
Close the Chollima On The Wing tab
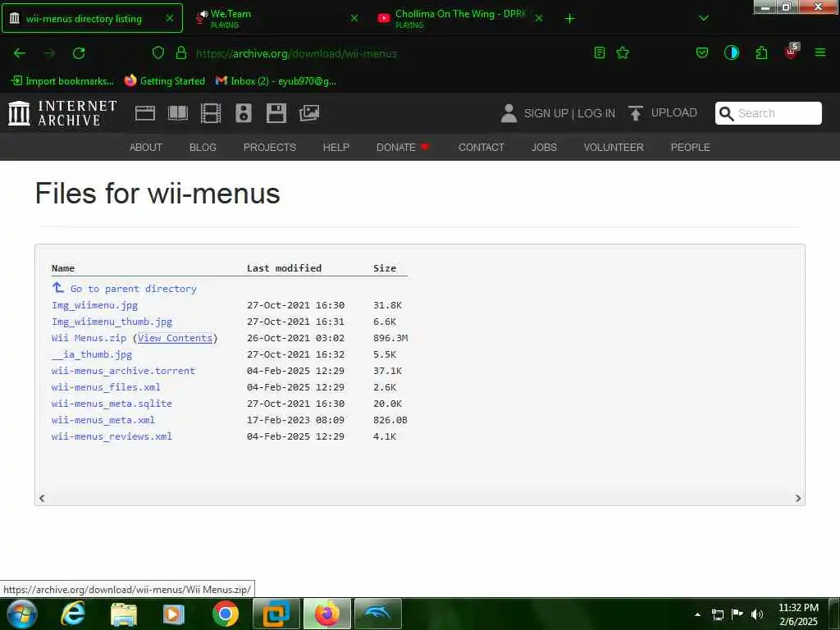tap(539, 18)
